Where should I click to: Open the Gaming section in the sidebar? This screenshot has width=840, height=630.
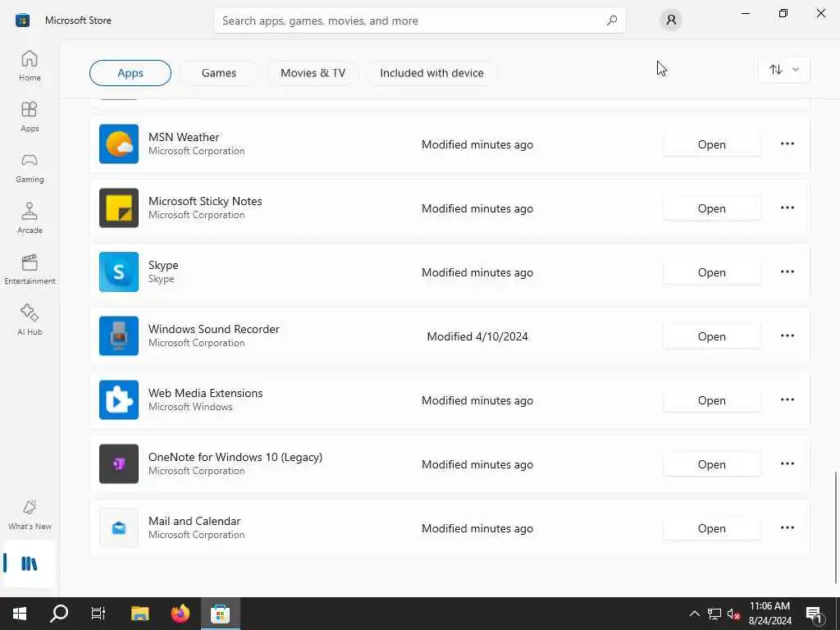(30, 167)
